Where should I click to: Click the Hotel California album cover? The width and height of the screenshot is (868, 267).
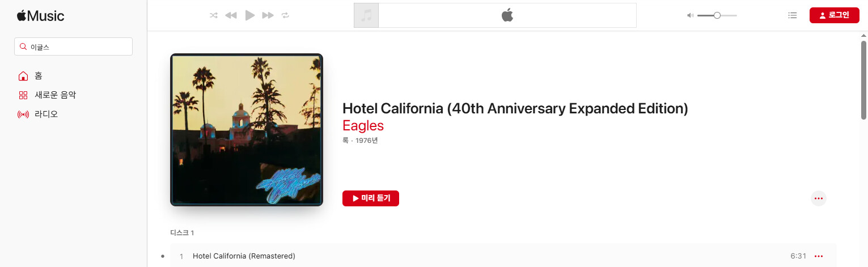tap(247, 130)
